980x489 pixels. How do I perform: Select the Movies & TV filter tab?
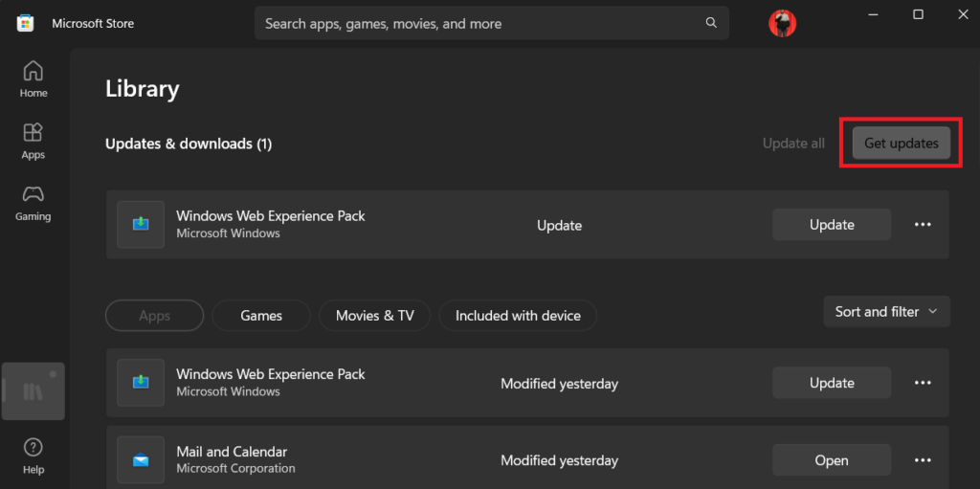(x=374, y=316)
